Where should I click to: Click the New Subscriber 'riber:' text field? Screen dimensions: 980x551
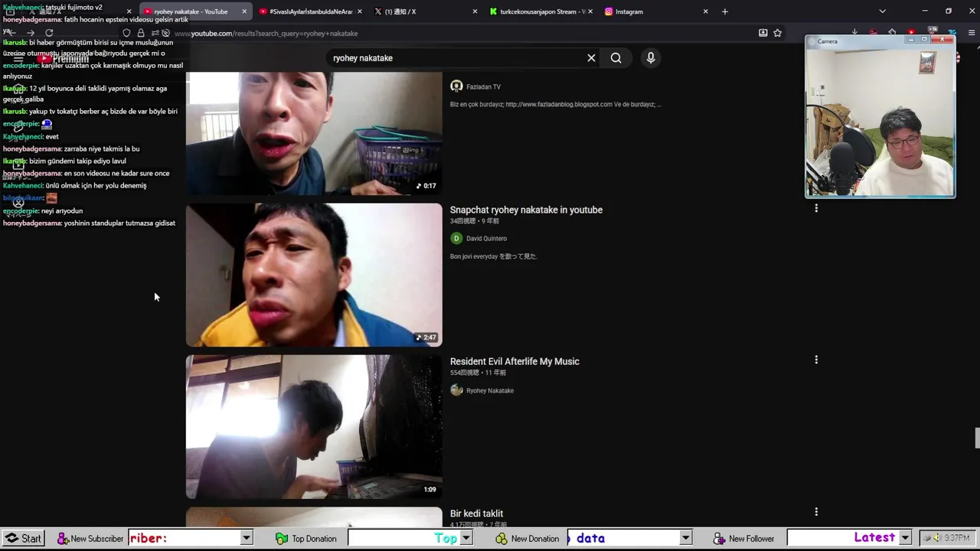184,539
